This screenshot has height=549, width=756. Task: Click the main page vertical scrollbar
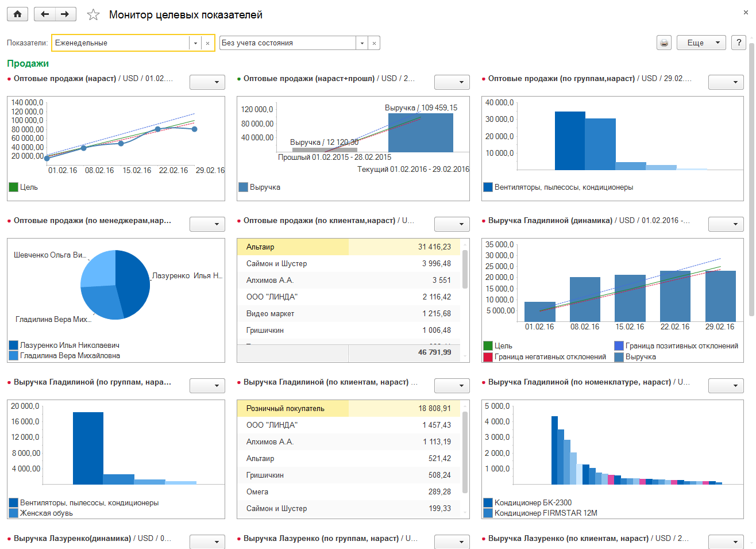click(751, 179)
